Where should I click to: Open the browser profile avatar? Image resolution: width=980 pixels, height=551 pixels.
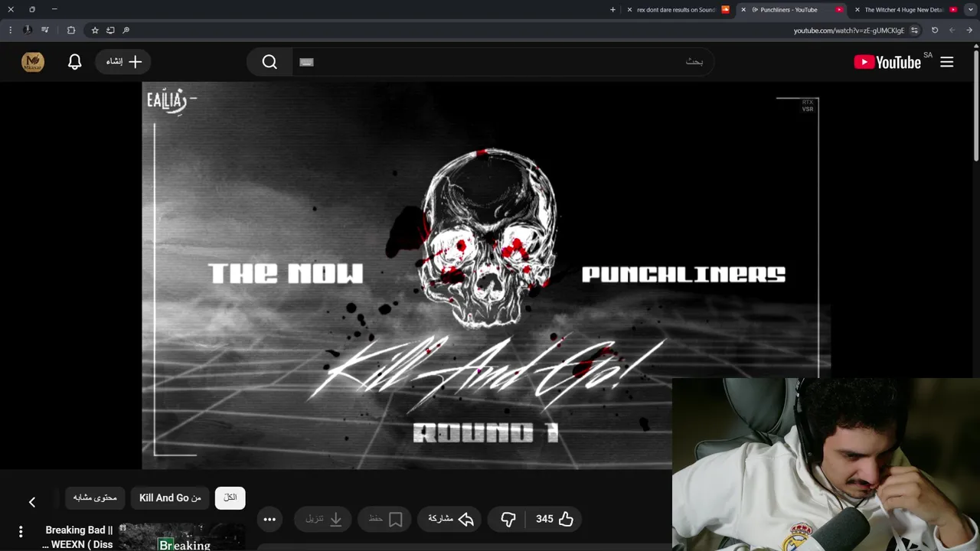28,31
